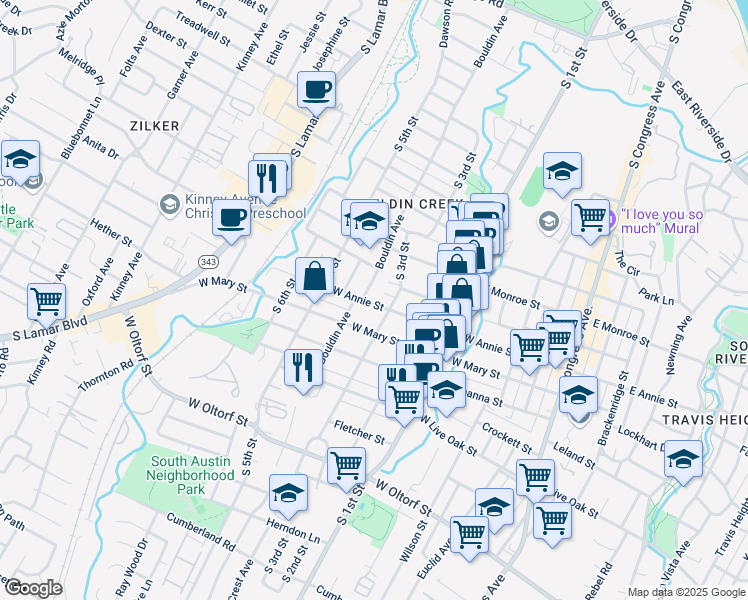Select the coffee cup marker beside Kinney Avenue Preschool
Viewport: 748px width, 600px height.
(x=231, y=219)
